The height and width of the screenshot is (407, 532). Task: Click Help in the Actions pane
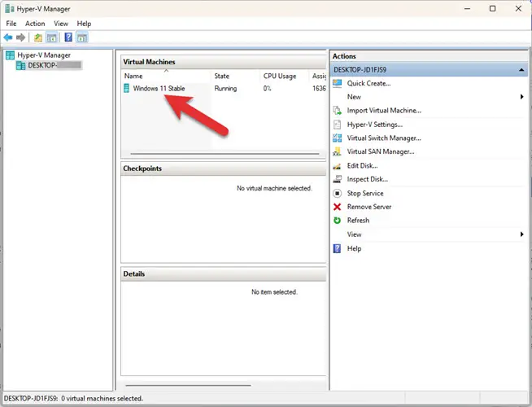pyautogui.click(x=354, y=248)
